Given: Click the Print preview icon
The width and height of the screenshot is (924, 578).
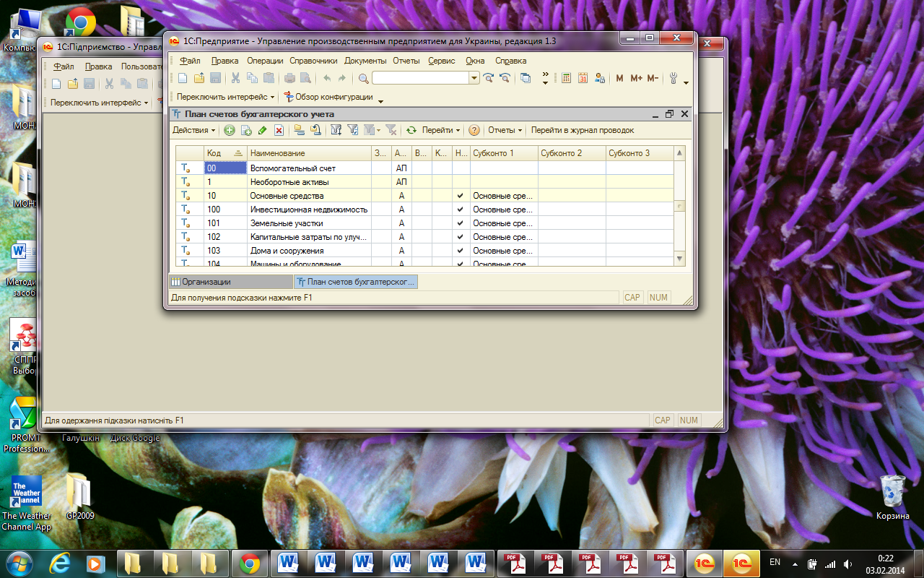Looking at the screenshot, I should tap(305, 78).
